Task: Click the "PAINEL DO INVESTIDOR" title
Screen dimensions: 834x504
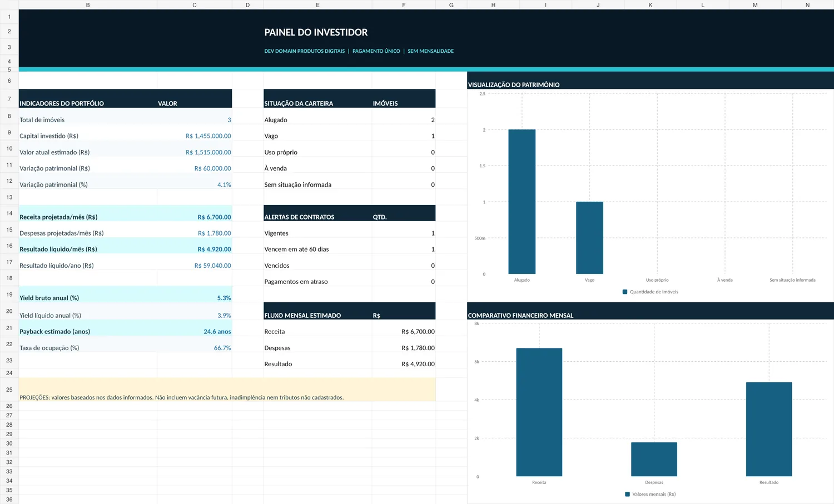Action: coord(316,32)
